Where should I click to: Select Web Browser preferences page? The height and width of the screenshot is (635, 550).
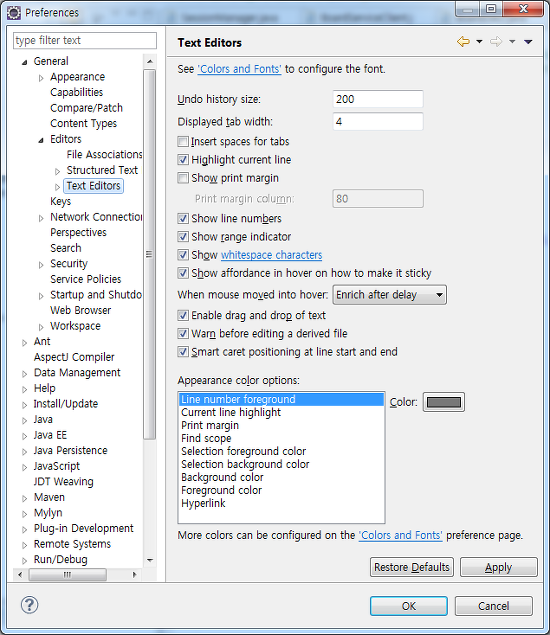click(x=81, y=310)
